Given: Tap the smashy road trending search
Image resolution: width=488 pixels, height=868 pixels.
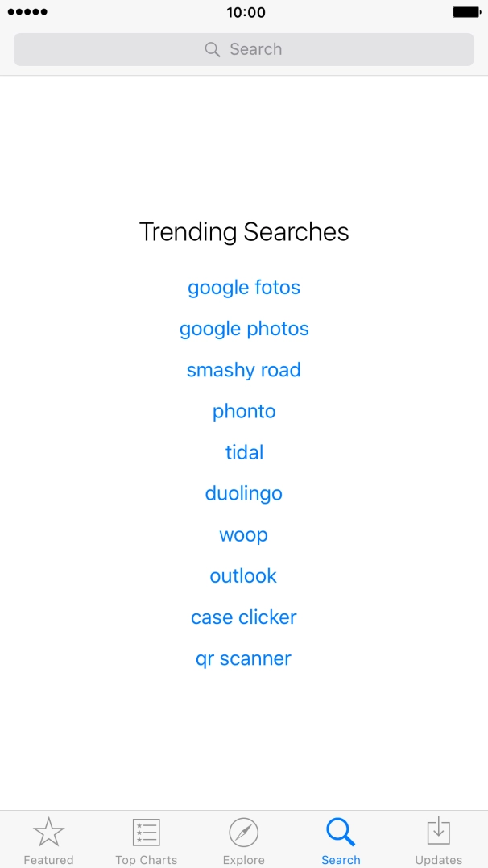Looking at the screenshot, I should pyautogui.click(x=243, y=370).
